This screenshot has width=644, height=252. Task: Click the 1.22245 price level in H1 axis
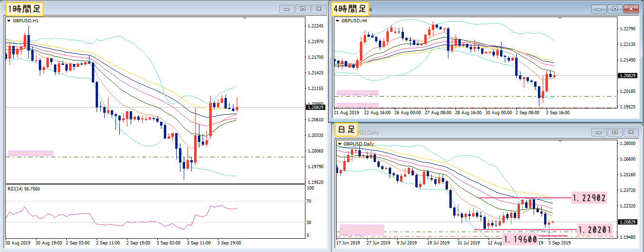316,26
